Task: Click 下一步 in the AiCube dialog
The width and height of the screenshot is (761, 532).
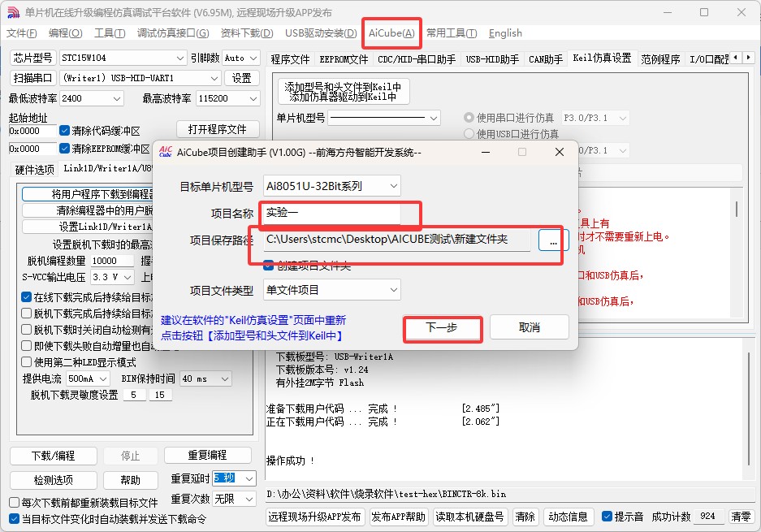Action: pyautogui.click(x=442, y=327)
